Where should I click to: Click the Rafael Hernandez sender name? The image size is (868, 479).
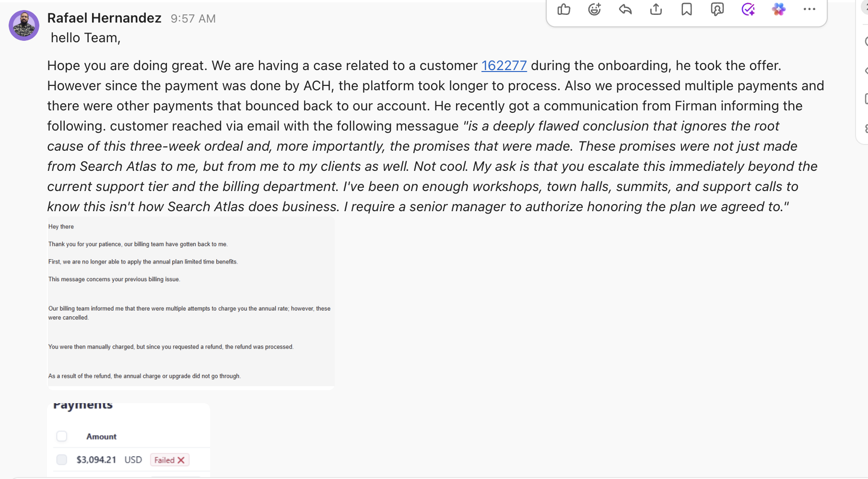coord(104,18)
